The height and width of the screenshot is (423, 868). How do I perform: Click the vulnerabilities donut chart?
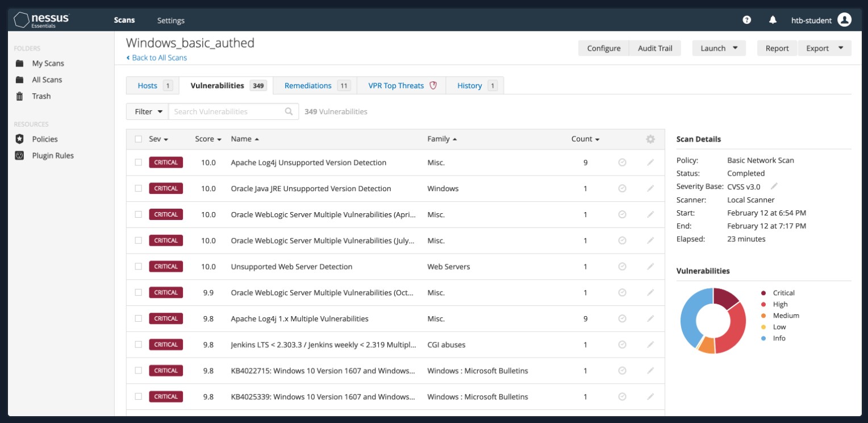tap(713, 321)
